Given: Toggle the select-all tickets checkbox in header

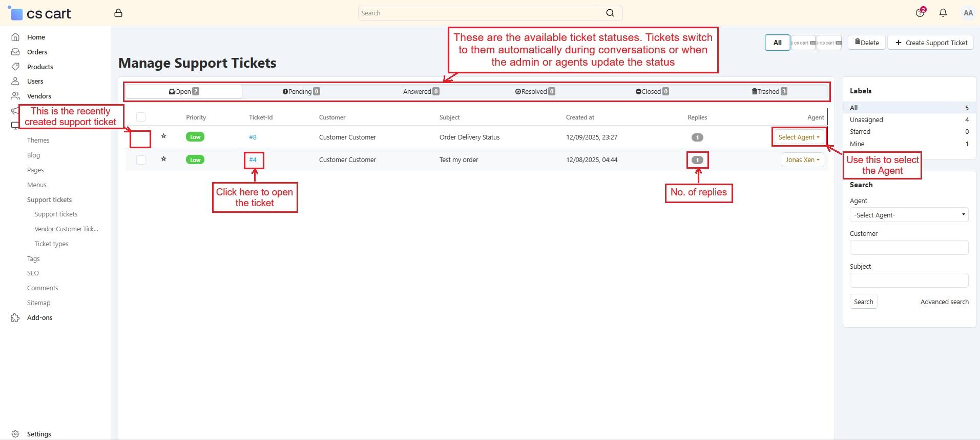Looking at the screenshot, I should [x=141, y=117].
